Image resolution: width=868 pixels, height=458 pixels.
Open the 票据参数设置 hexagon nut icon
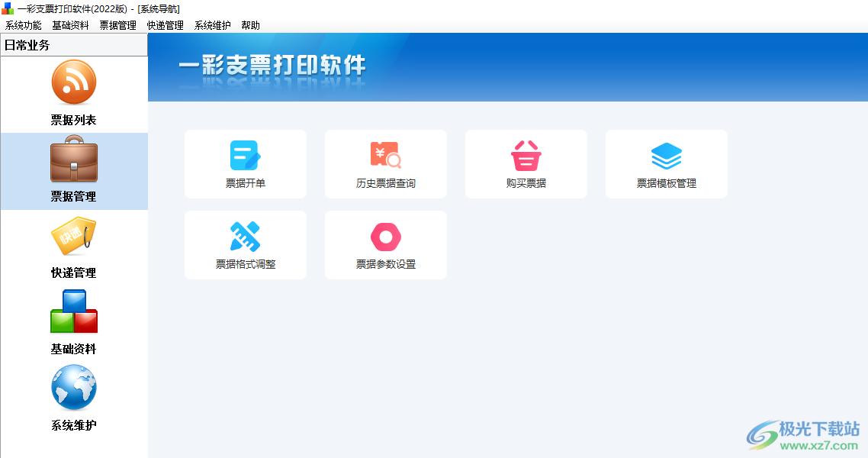pos(385,236)
